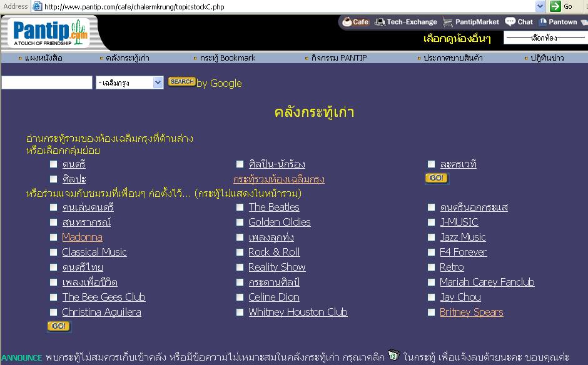This screenshot has height=365, width=588.
Task: Check the Rock & Roll box
Action: click(240, 252)
